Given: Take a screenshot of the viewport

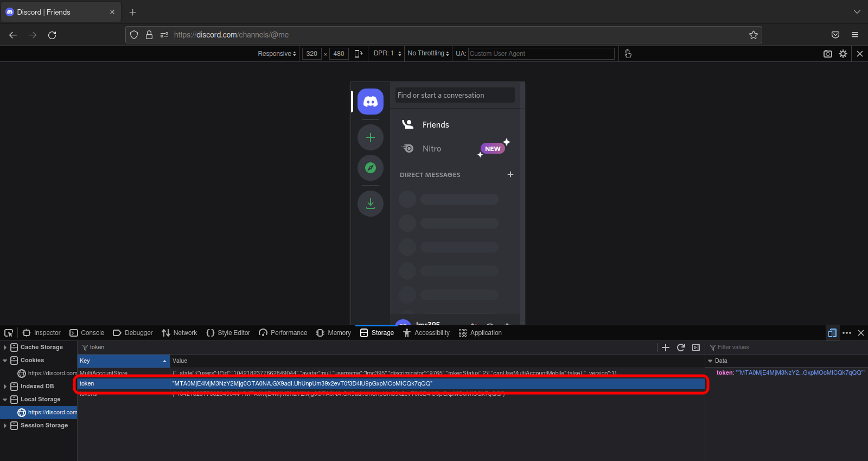Looking at the screenshot, I should coord(828,54).
